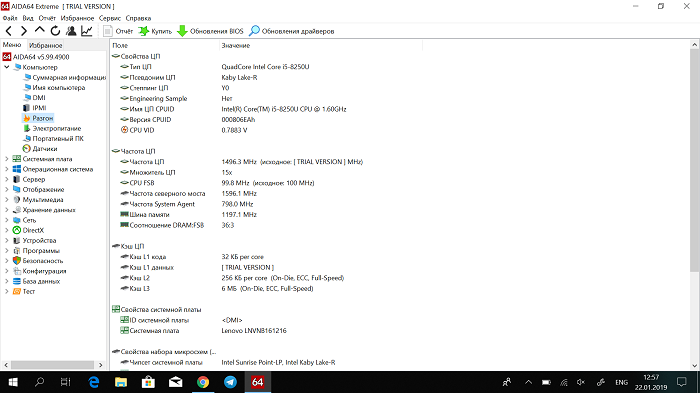Refresh the current page with reload icon
Viewport: 700px width, 393px height.
[55, 31]
